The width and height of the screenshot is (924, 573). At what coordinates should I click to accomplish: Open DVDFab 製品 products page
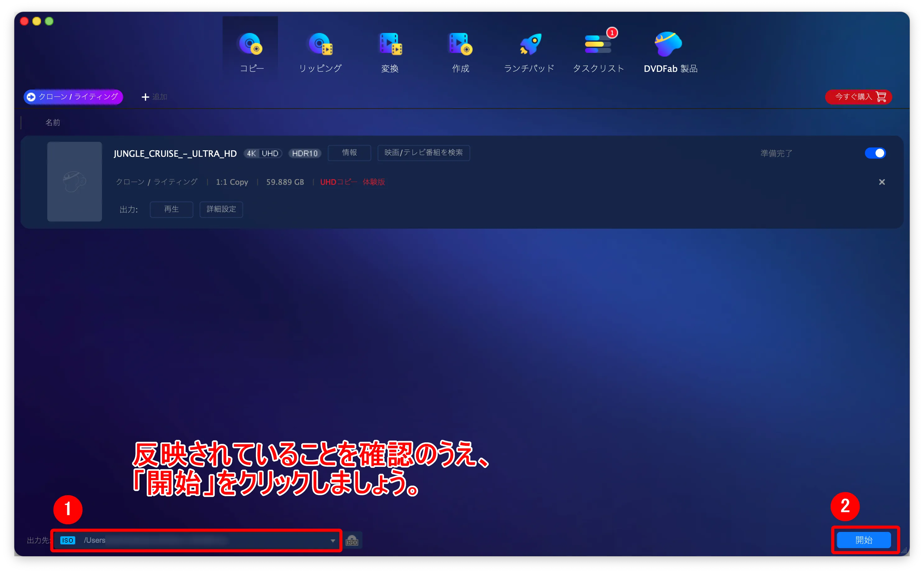(x=670, y=52)
